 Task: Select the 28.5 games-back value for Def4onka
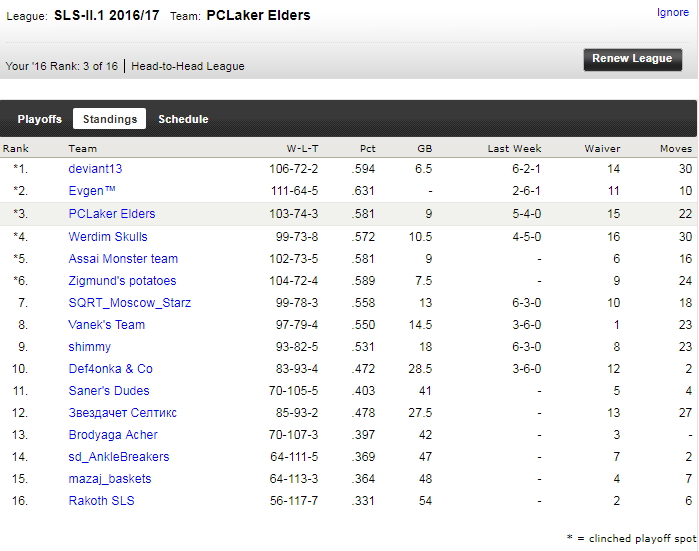click(420, 369)
